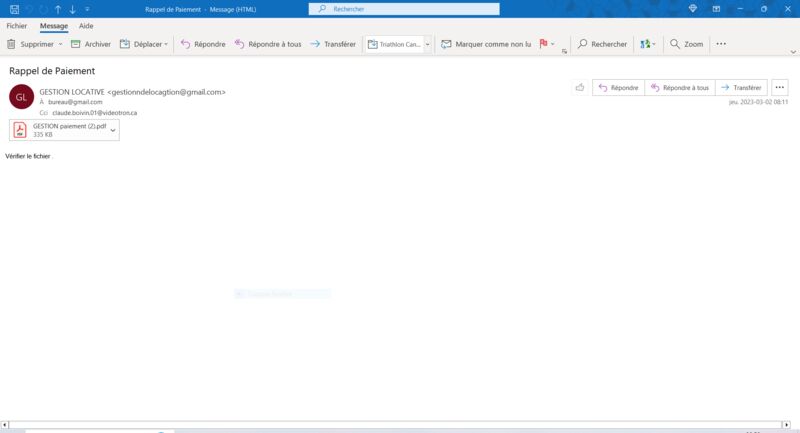The image size is (800, 433).
Task: Click the horizontal scrollbar right arrow
Action: pyautogui.click(x=786, y=424)
